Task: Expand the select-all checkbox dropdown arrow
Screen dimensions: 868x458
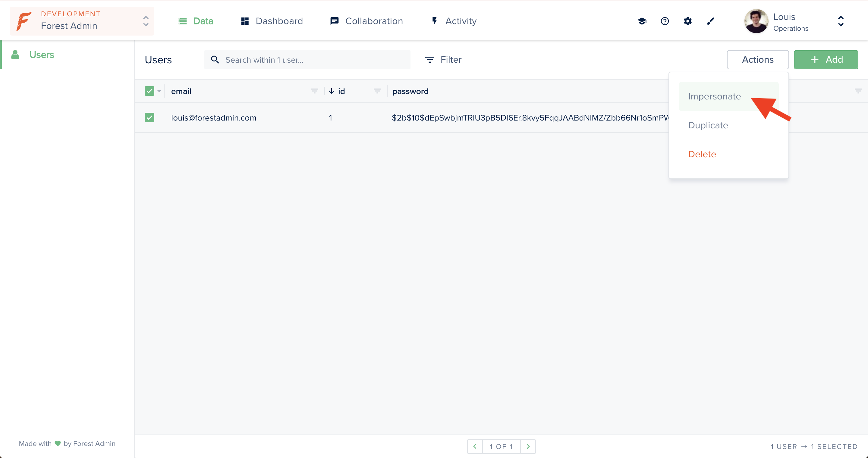Action: point(159,91)
